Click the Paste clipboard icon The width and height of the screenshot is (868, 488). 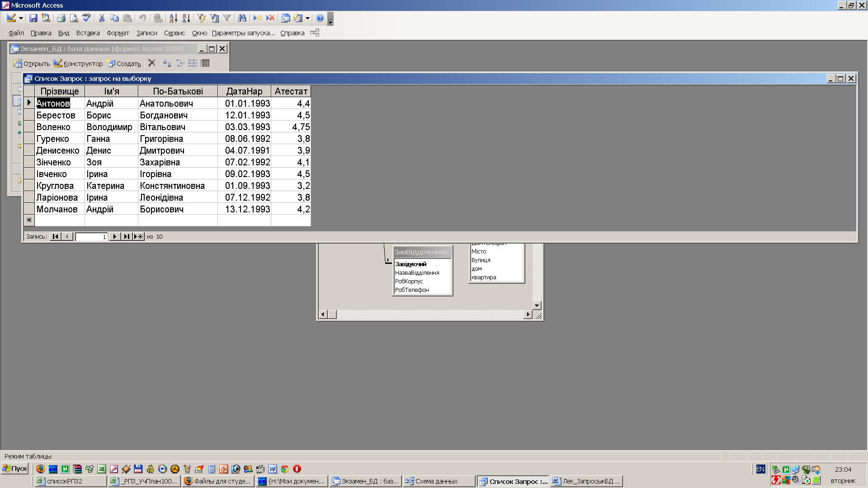click(127, 18)
